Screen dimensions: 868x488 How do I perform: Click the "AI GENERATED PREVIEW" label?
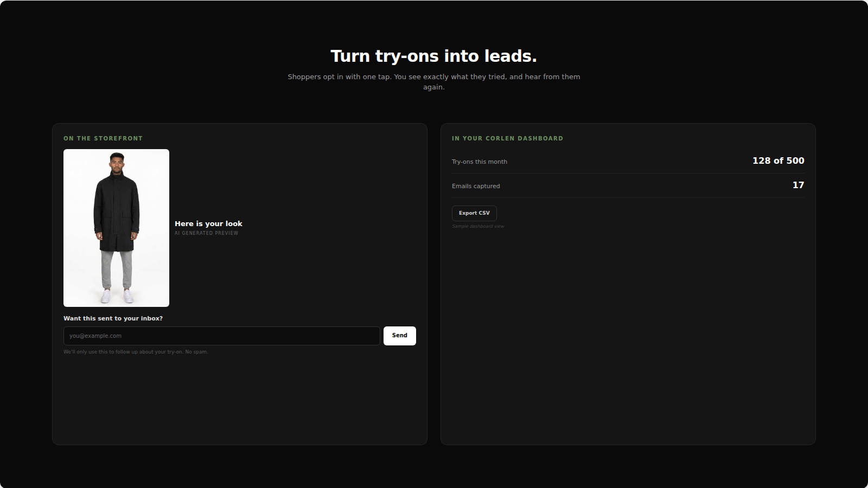(206, 233)
